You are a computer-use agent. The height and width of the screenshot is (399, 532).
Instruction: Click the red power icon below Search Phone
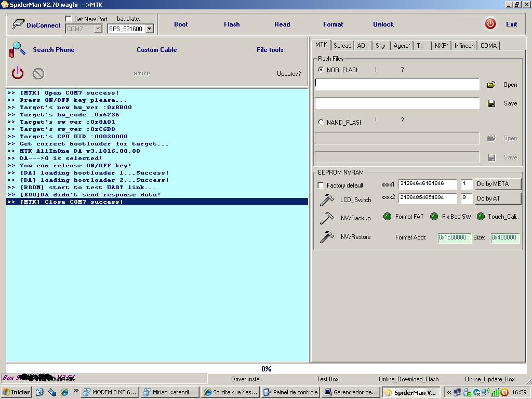pos(18,73)
